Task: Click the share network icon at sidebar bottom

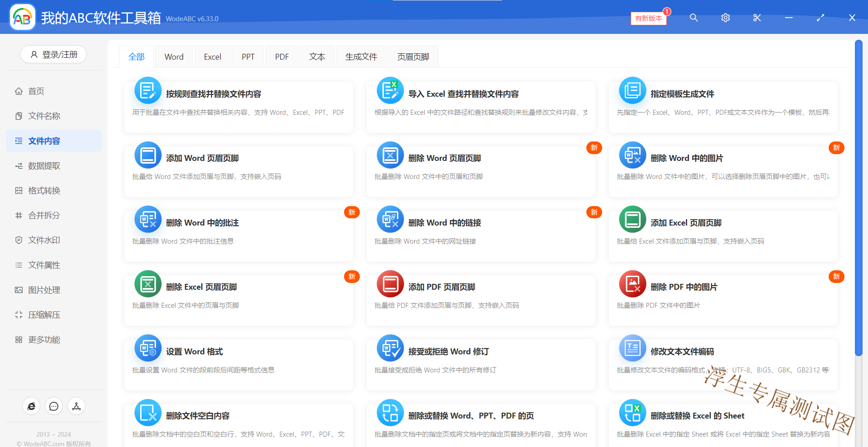Action: pyautogui.click(x=76, y=406)
